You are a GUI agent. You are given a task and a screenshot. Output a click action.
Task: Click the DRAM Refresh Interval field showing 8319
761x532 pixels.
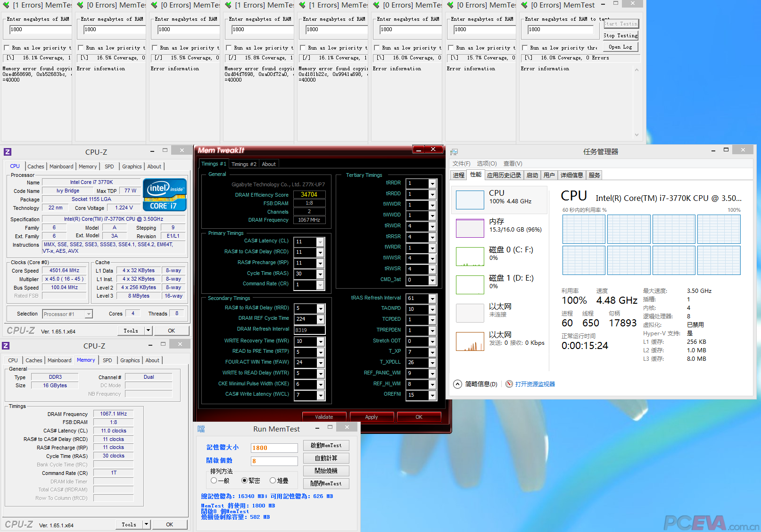tap(309, 330)
